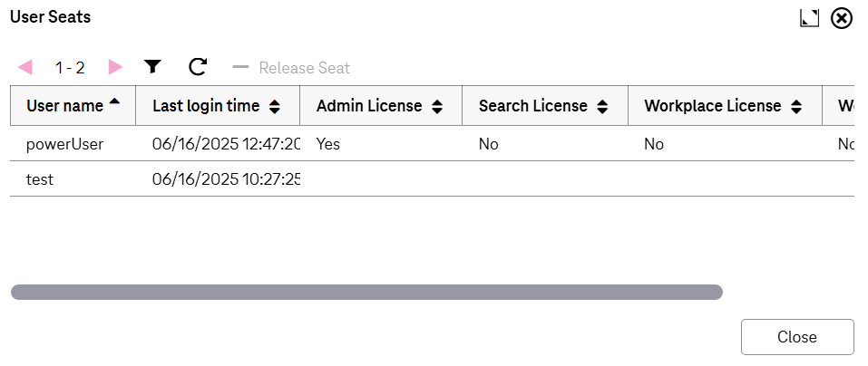Sort by Search License arrows
The width and height of the screenshot is (868, 366).
[602, 107]
